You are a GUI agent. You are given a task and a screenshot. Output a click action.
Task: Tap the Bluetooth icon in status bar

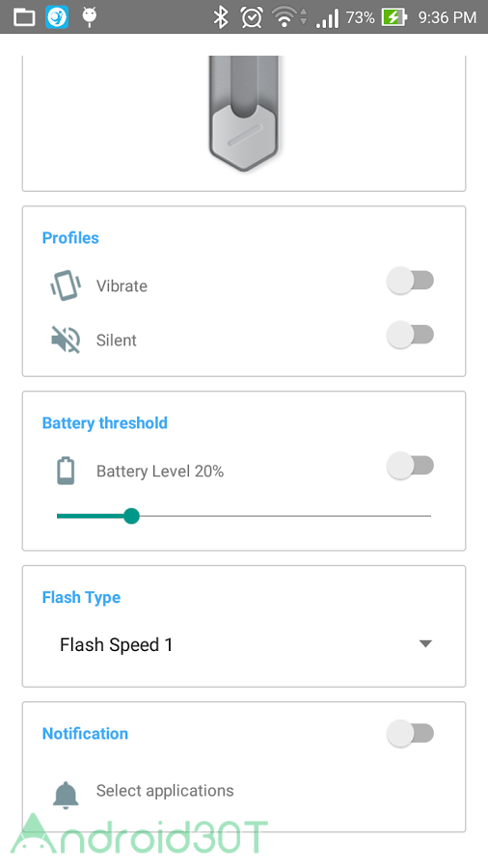pyautogui.click(x=221, y=17)
